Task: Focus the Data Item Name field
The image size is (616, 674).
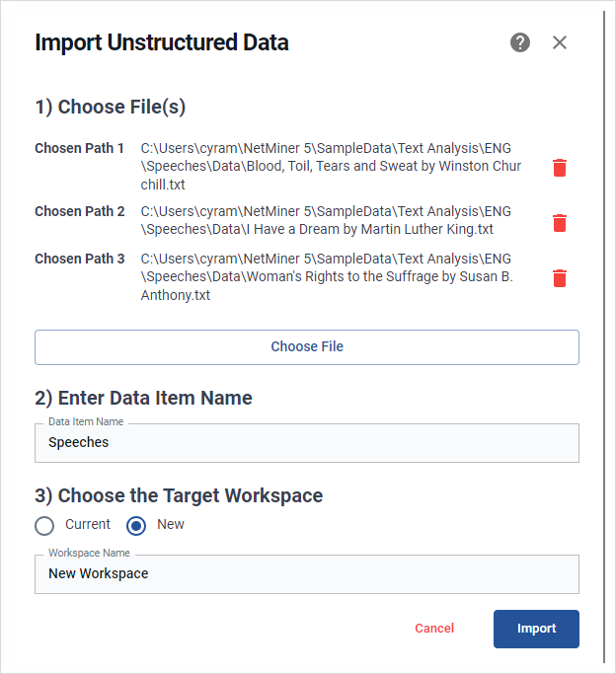Action: tap(307, 443)
